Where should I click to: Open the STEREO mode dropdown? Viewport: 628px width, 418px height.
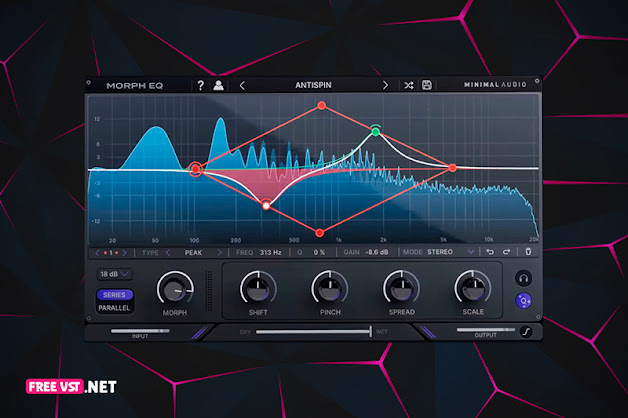451,252
